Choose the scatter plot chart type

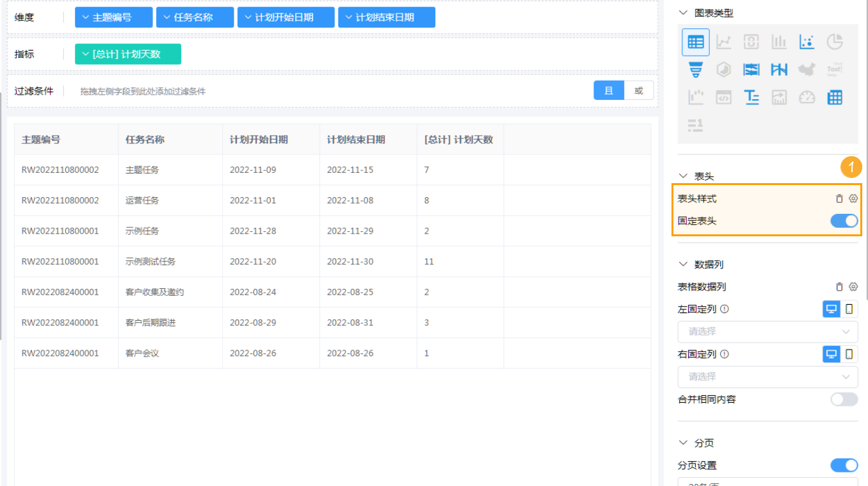click(x=807, y=42)
